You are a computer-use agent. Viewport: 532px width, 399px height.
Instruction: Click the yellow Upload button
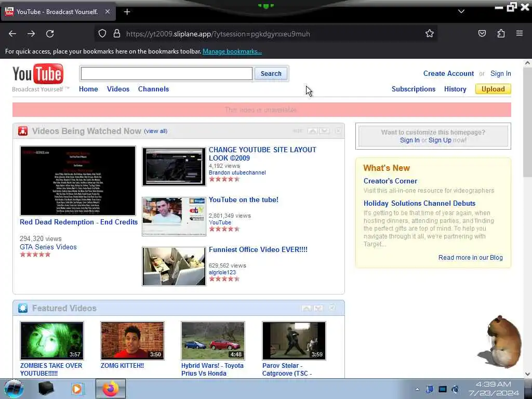click(493, 89)
